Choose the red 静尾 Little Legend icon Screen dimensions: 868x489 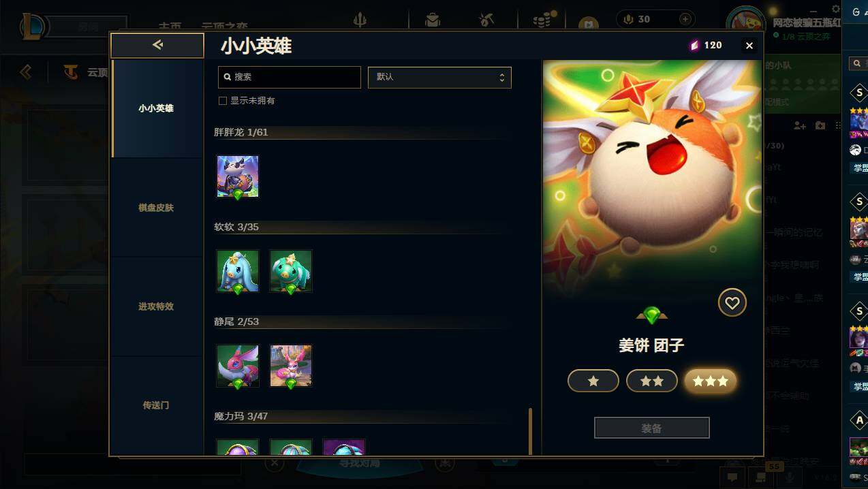point(238,366)
